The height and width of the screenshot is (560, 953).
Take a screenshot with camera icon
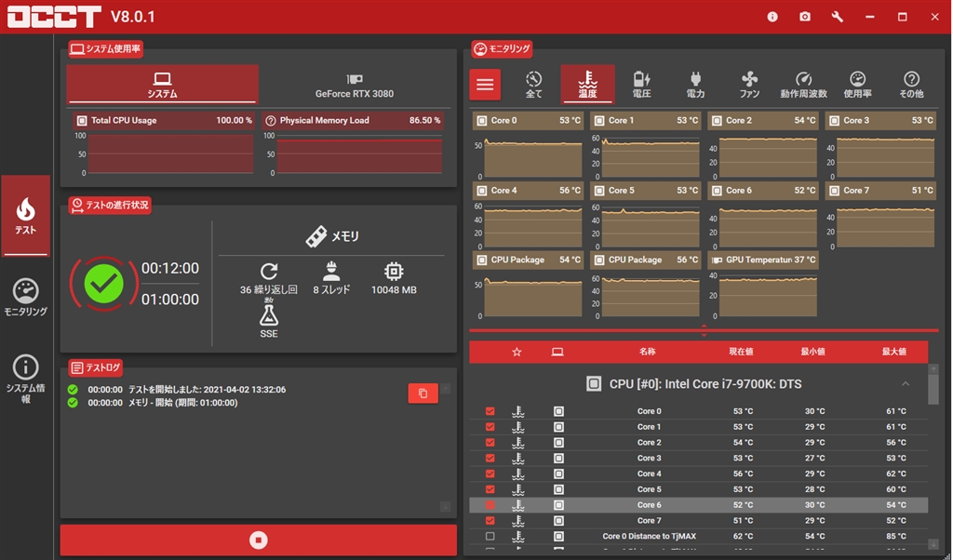tap(805, 17)
